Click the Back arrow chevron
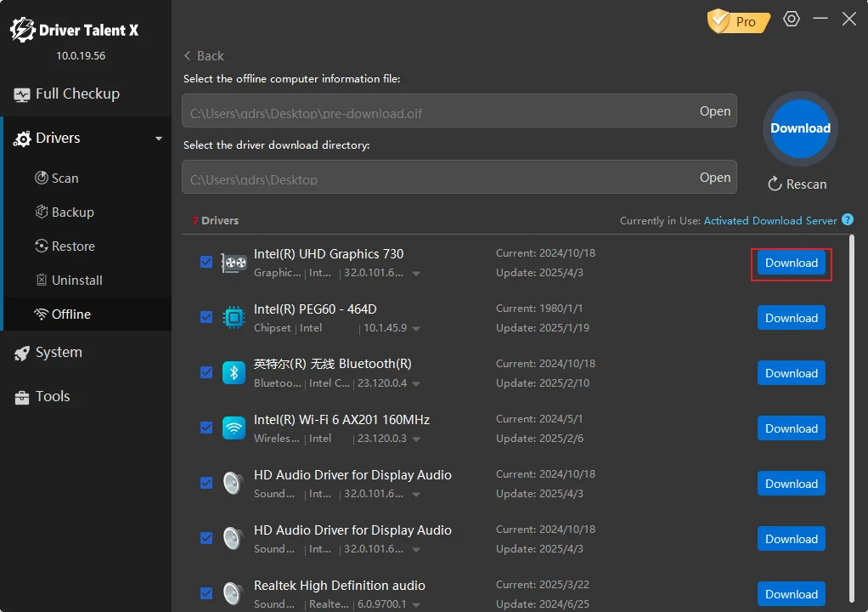Screen dimensions: 868x612 pos(187,56)
